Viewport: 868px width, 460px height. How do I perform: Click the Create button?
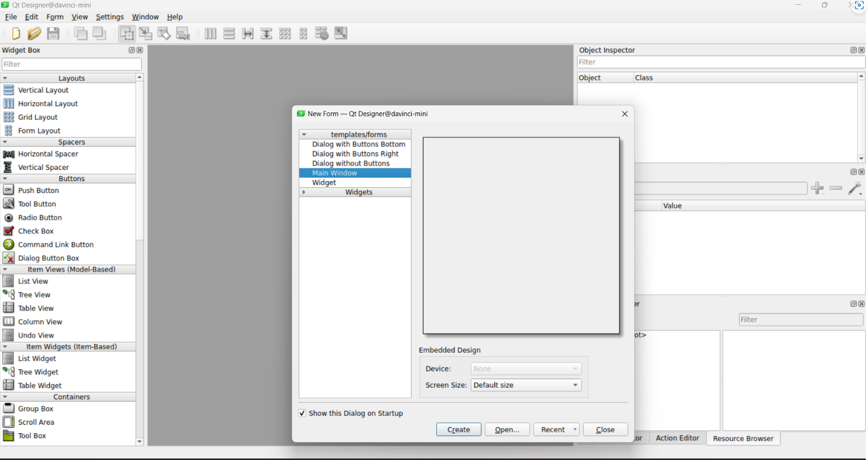pyautogui.click(x=459, y=429)
